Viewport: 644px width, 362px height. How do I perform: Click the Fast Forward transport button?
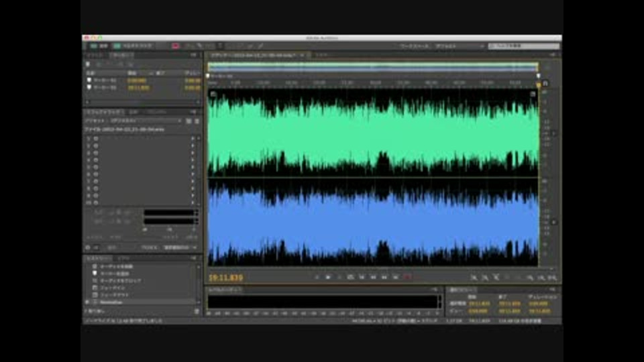click(x=384, y=278)
